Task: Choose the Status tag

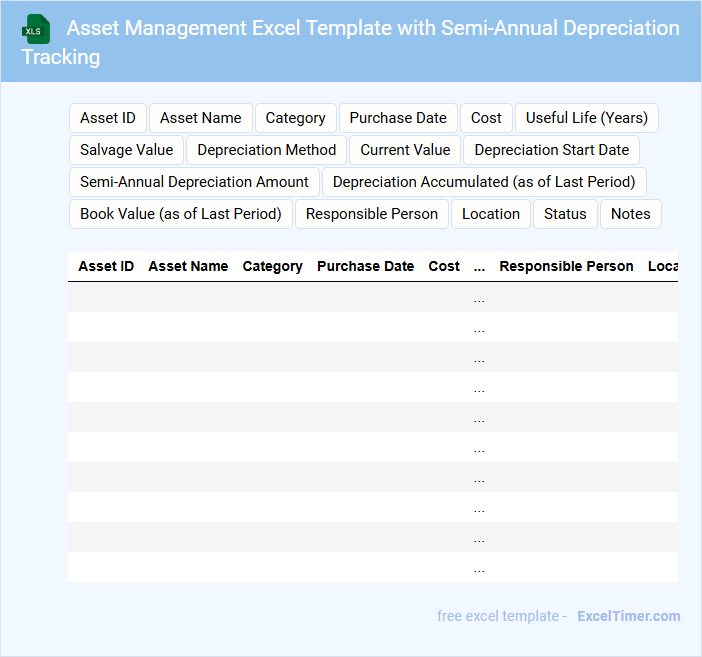Action: [x=565, y=214]
